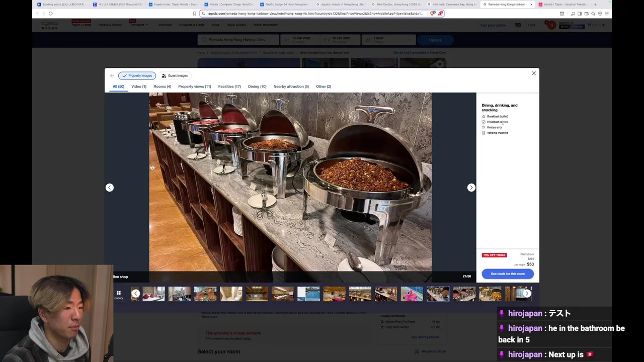Click See deals for this room button
This screenshot has height=362, width=644.
point(508,274)
